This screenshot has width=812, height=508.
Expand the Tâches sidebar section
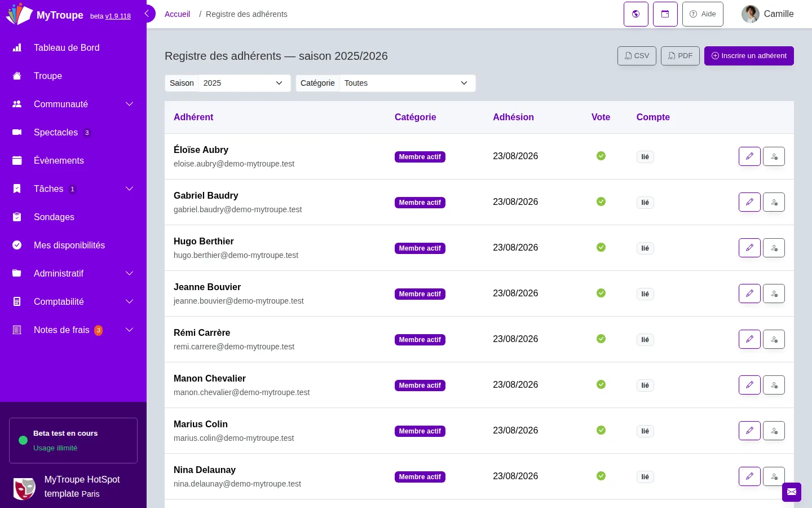click(73, 189)
